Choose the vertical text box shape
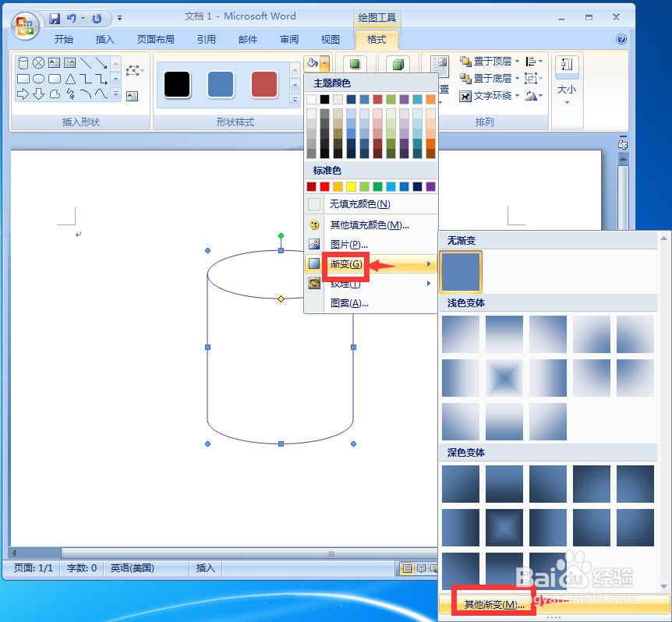672x622 pixels. (x=69, y=63)
